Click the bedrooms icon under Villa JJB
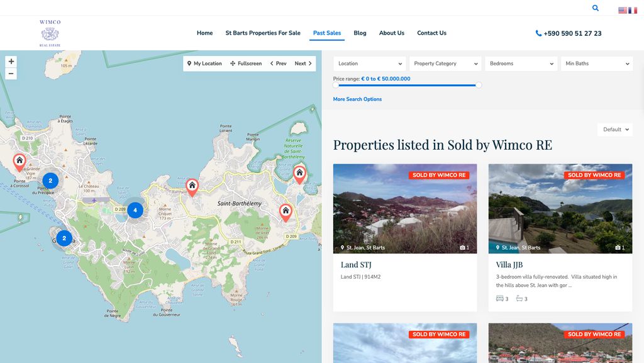The image size is (644, 363). pyautogui.click(x=500, y=299)
